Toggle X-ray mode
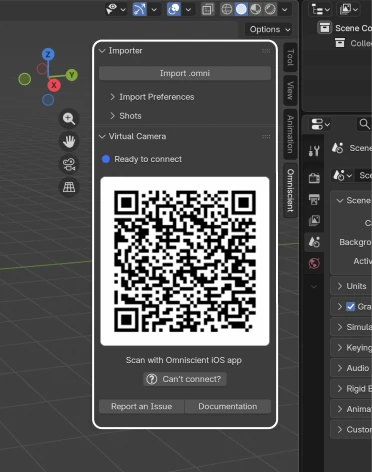The height and width of the screenshot is (472, 372). [x=207, y=9]
